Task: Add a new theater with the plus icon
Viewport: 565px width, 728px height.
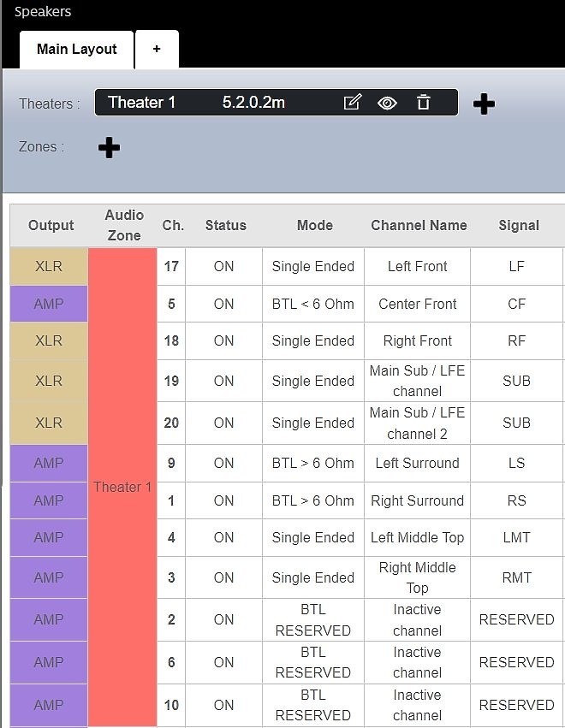Action: point(484,104)
